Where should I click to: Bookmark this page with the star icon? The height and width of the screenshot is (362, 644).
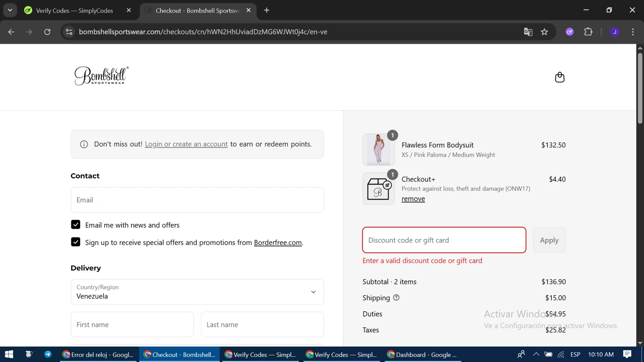click(544, 32)
